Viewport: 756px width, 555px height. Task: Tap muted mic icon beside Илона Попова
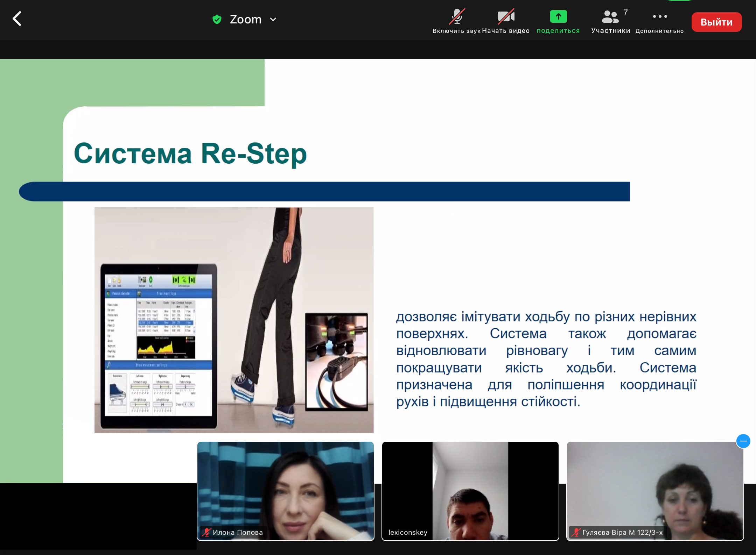click(206, 532)
